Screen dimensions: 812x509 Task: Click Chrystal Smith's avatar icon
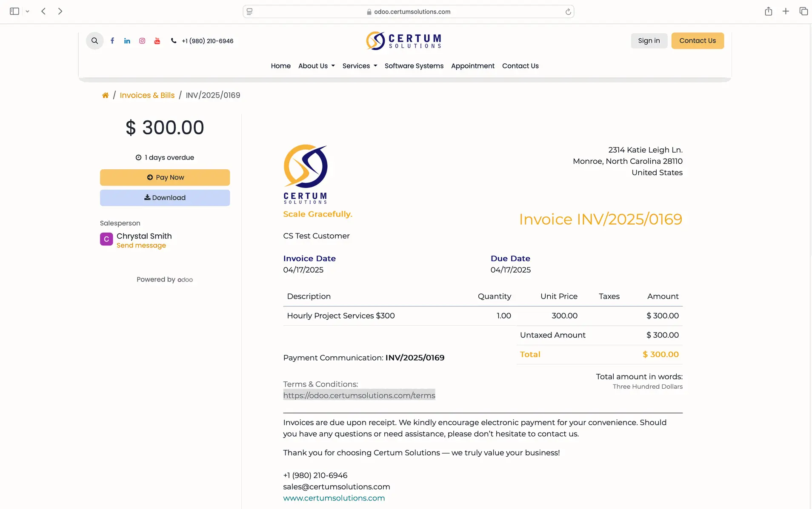point(106,239)
